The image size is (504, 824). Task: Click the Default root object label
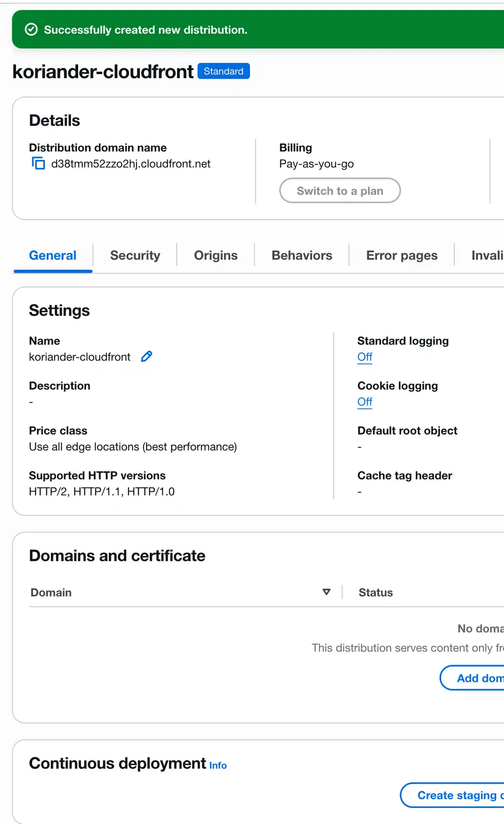tap(407, 431)
